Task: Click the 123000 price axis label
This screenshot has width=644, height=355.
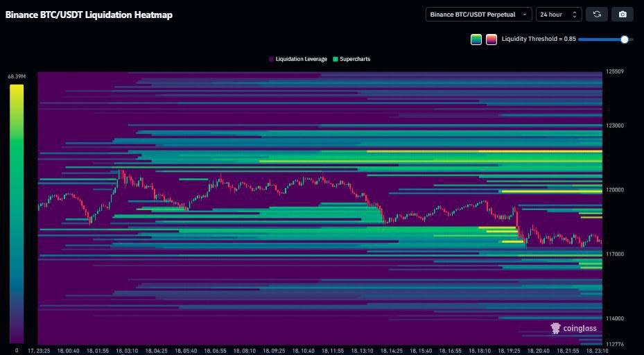Action: [x=614, y=125]
